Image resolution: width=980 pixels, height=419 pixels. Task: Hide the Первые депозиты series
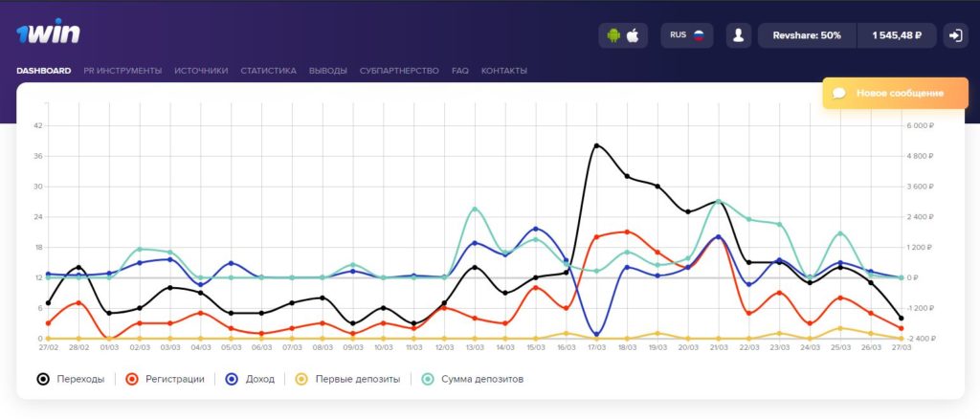(x=347, y=379)
